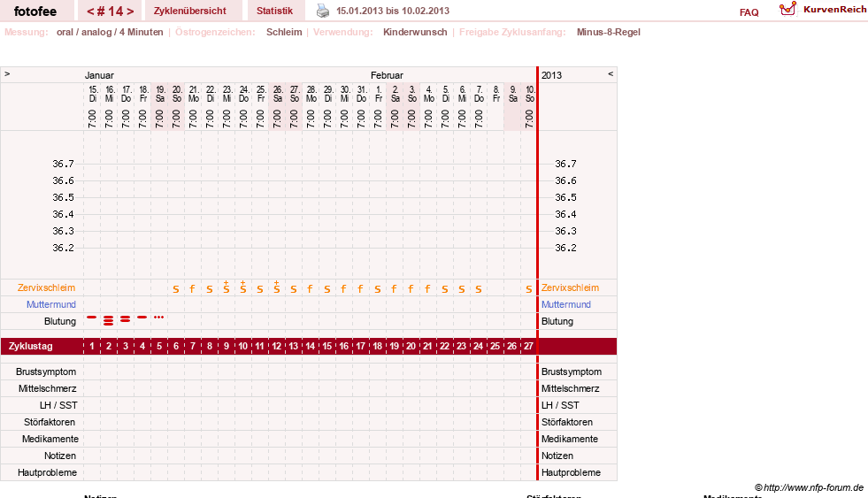Click the mucus 'S' symbol on cycle day 24
868x498 pixels.
coord(479,289)
